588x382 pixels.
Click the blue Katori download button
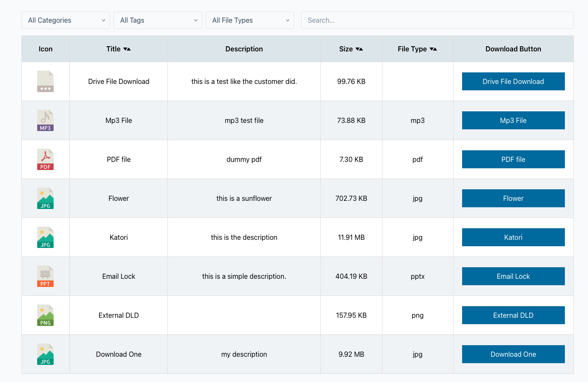coord(513,237)
